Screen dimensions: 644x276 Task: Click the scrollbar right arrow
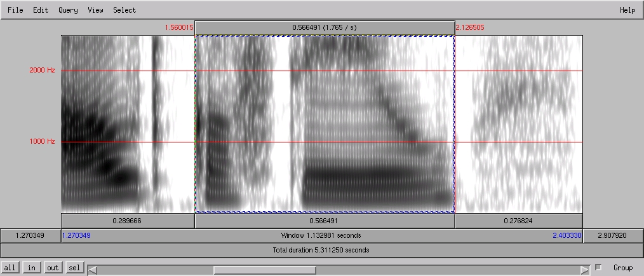(585, 270)
